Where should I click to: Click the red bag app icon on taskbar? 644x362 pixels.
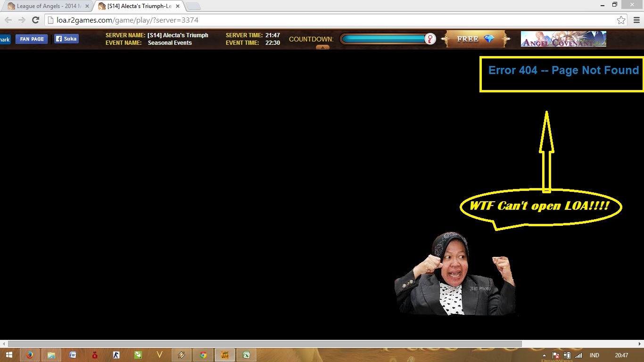pos(95,355)
